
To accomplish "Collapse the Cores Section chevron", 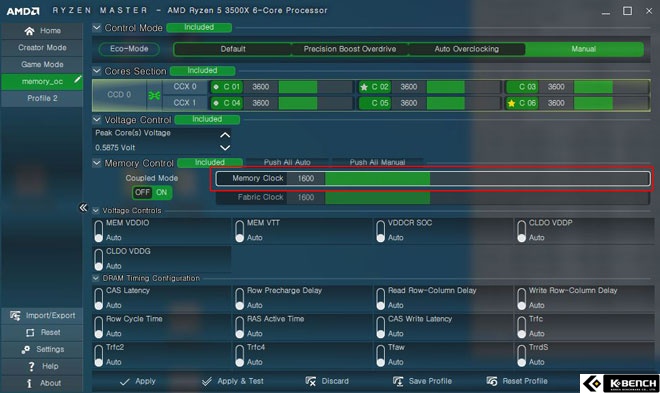I will click(97, 71).
